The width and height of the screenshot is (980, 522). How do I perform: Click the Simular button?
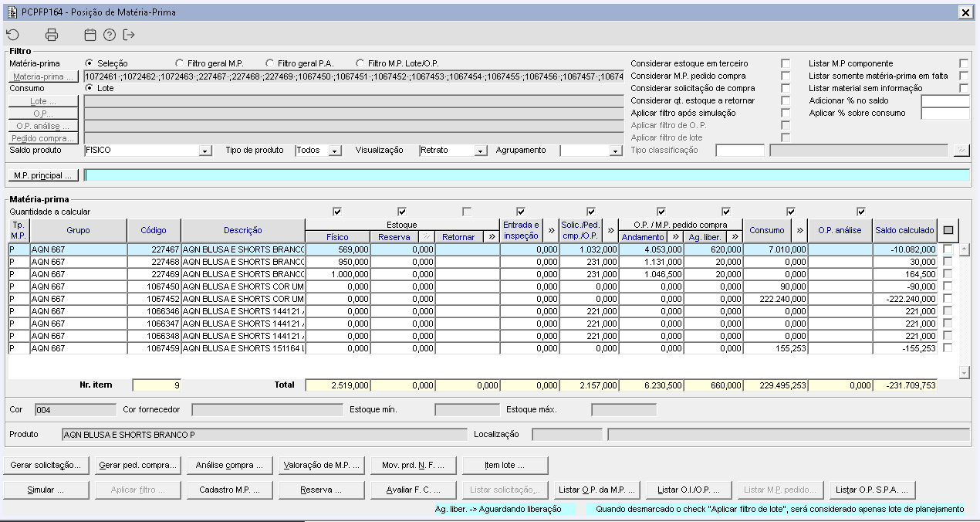click(x=46, y=490)
